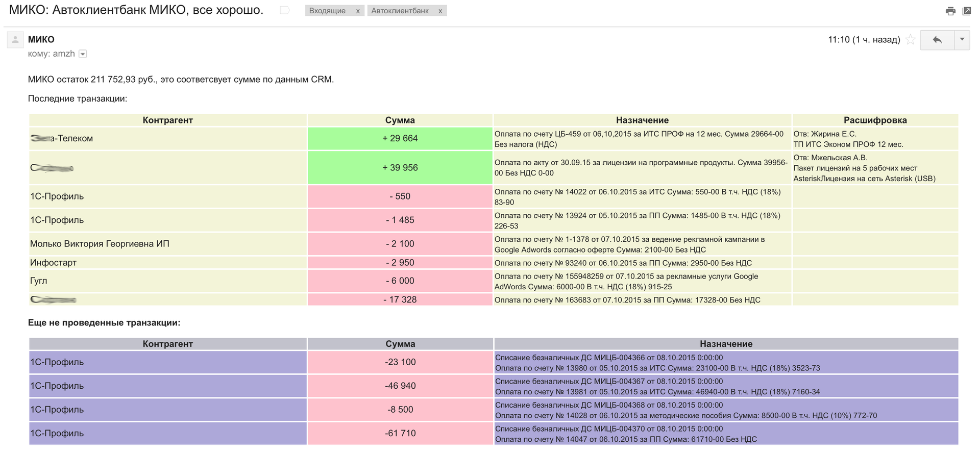Image resolution: width=980 pixels, height=453 pixels.
Task: Click the Сумма header of the pending transactions table
Action: point(400,344)
